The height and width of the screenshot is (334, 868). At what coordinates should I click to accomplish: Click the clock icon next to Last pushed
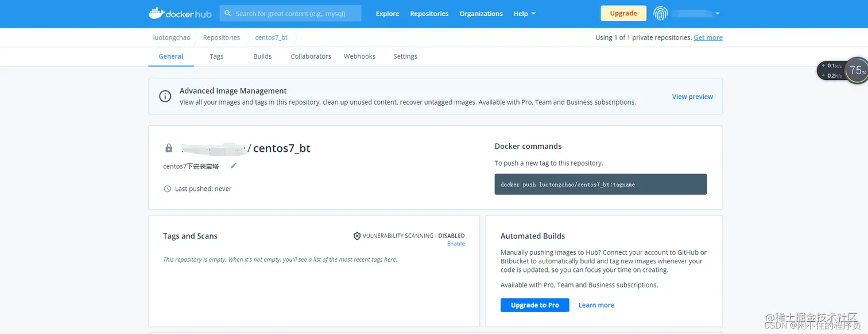168,189
